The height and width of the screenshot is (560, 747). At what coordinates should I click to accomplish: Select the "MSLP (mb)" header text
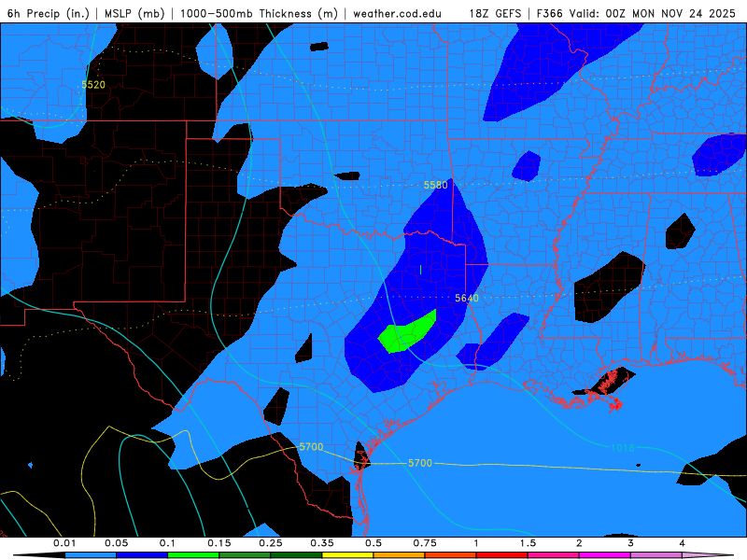[134, 13]
